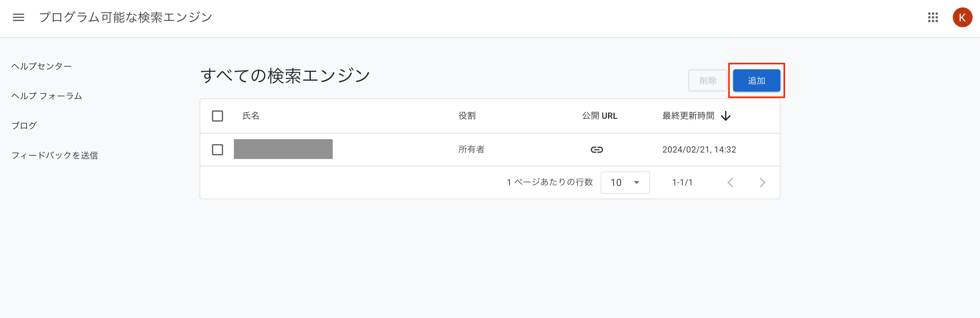Open the hamburger main menu
Image resolution: width=980 pixels, height=318 pixels.
pyautogui.click(x=18, y=18)
